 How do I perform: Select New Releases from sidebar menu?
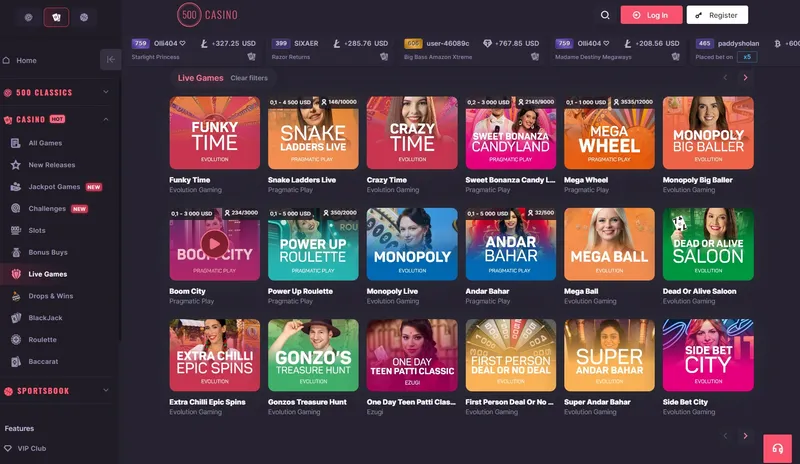(x=51, y=165)
